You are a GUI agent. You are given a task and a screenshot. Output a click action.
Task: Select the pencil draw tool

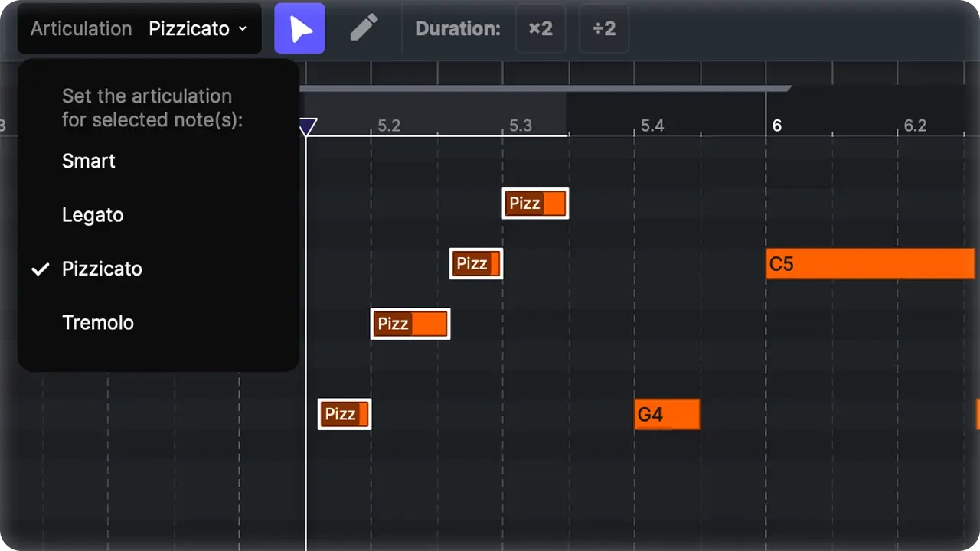(x=364, y=29)
